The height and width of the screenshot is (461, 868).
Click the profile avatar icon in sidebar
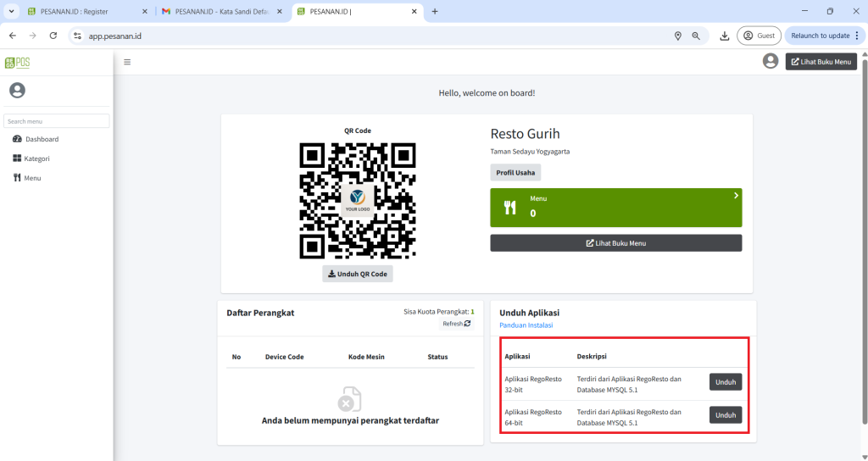pyautogui.click(x=17, y=90)
